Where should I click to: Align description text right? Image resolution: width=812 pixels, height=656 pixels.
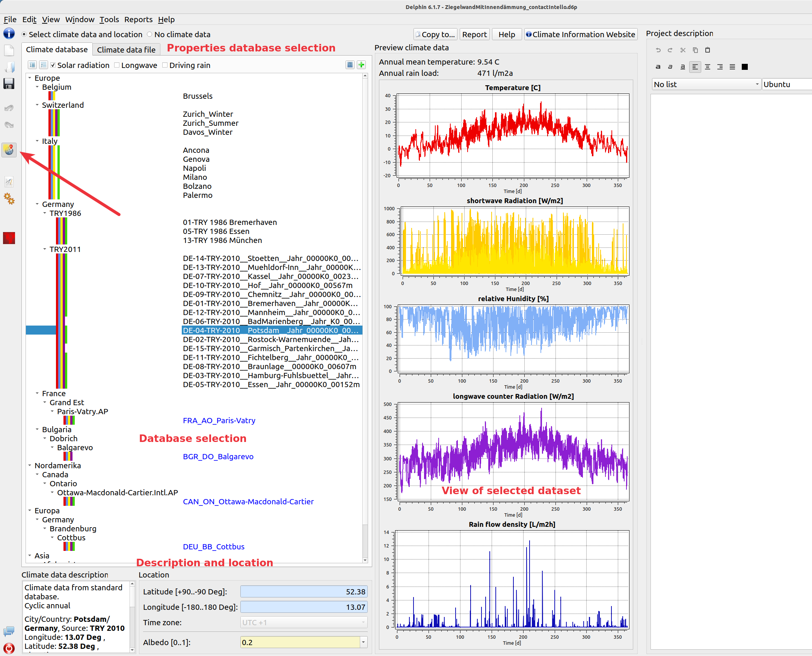[720, 67]
